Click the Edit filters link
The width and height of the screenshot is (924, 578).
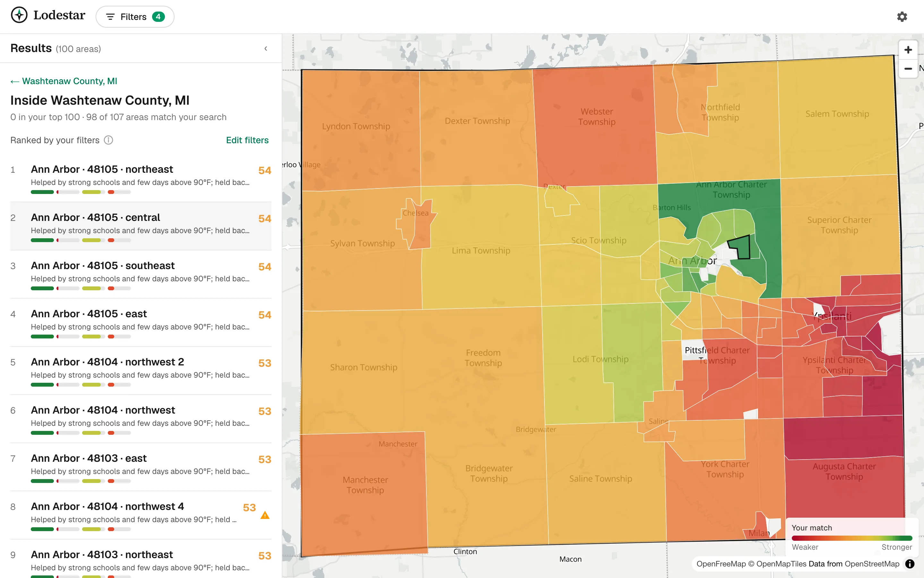pos(247,140)
